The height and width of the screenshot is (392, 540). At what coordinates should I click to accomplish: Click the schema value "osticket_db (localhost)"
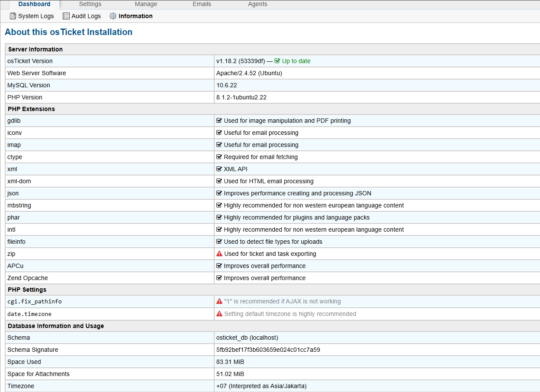click(x=247, y=338)
